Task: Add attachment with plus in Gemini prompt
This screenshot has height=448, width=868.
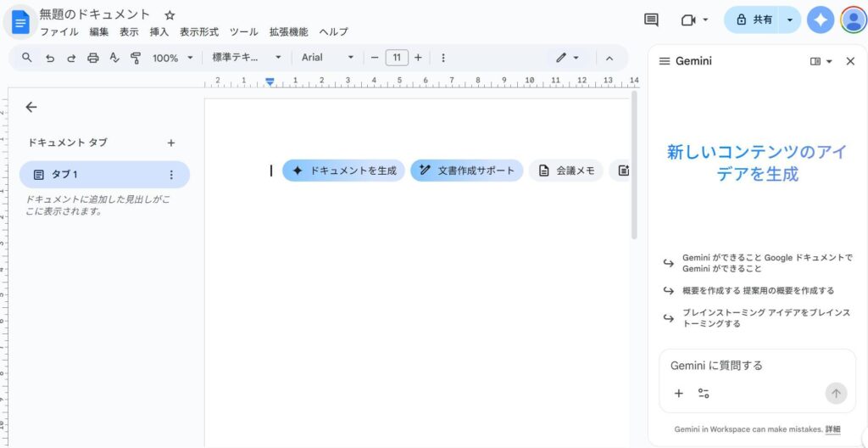Action: click(x=679, y=394)
